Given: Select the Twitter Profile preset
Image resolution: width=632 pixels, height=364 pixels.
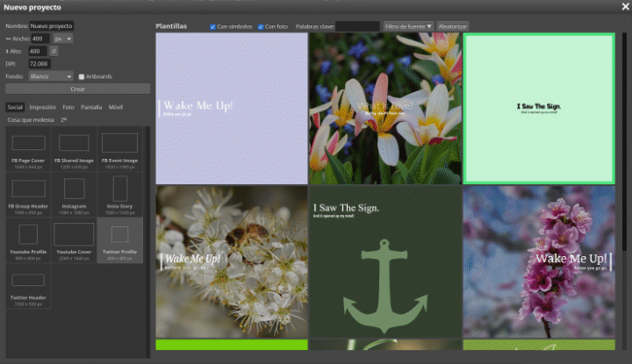Looking at the screenshot, I should click(119, 240).
